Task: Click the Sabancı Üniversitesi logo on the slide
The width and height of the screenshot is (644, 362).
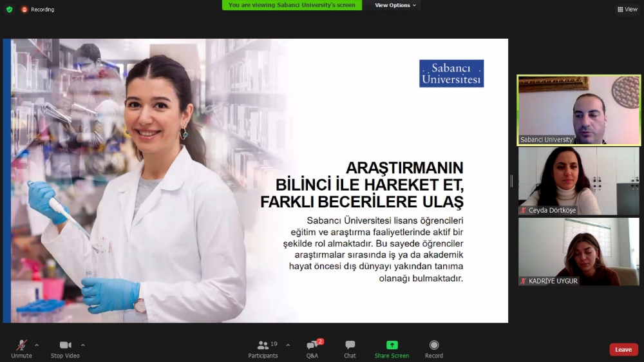Action: click(451, 73)
